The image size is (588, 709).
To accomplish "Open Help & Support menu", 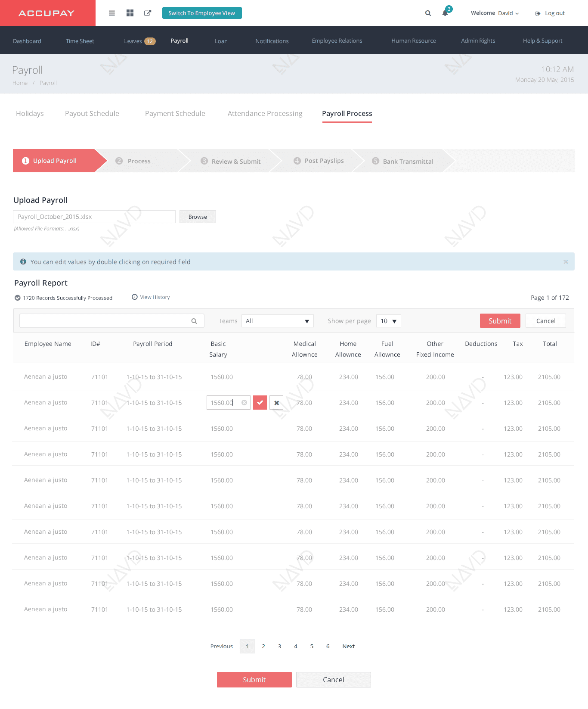I will coord(543,40).
